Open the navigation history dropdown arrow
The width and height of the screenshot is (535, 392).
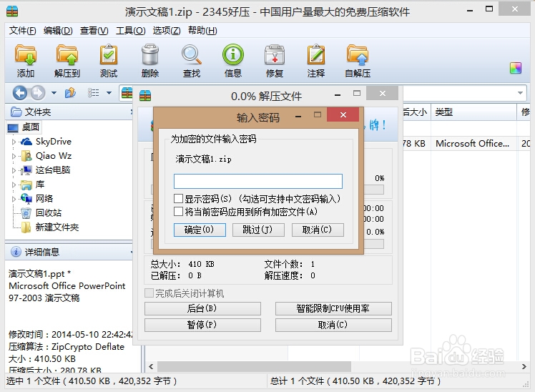[x=54, y=93]
